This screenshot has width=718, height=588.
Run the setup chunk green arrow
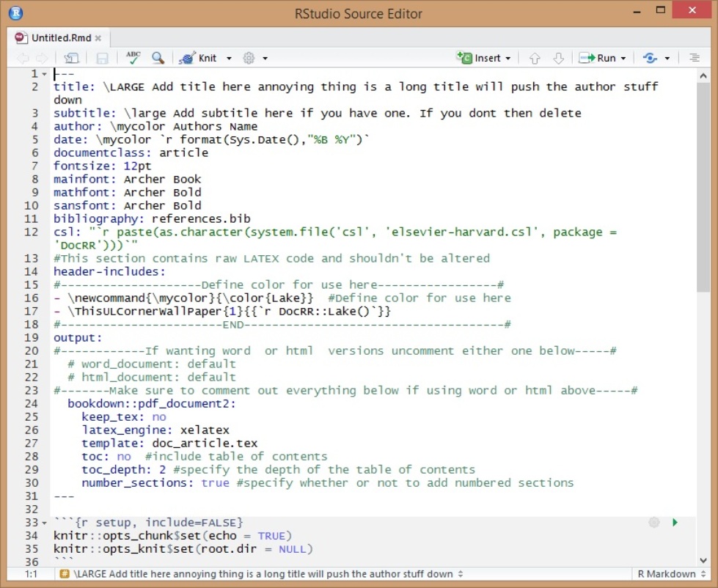click(x=675, y=523)
